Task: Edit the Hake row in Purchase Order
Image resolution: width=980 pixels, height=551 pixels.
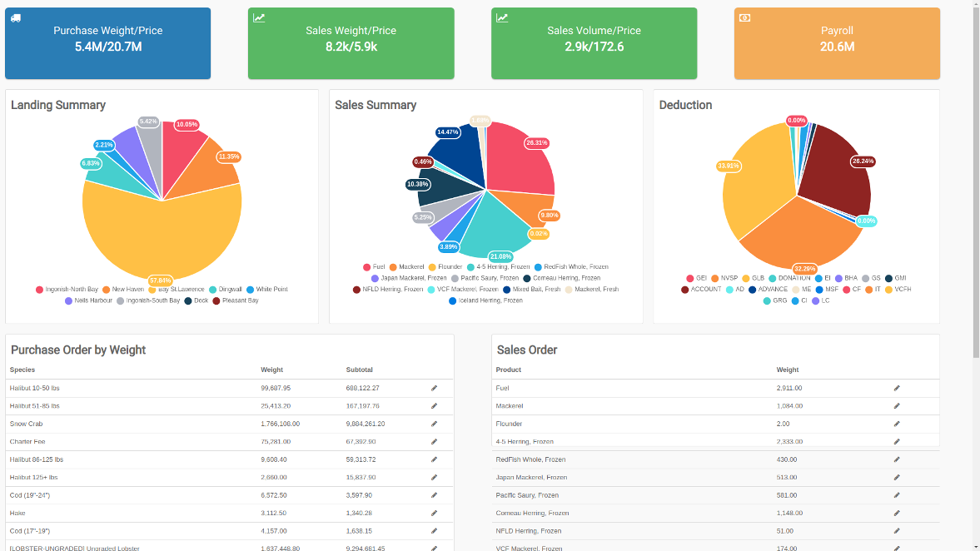Action: click(434, 513)
